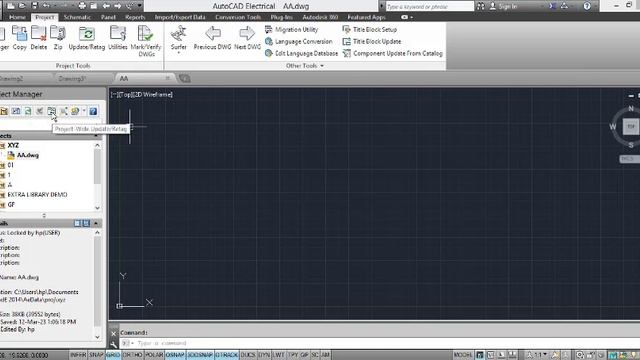Open the dropdown arrow beside Project Manager help
Screen dimensions: 640x360
[84, 111]
